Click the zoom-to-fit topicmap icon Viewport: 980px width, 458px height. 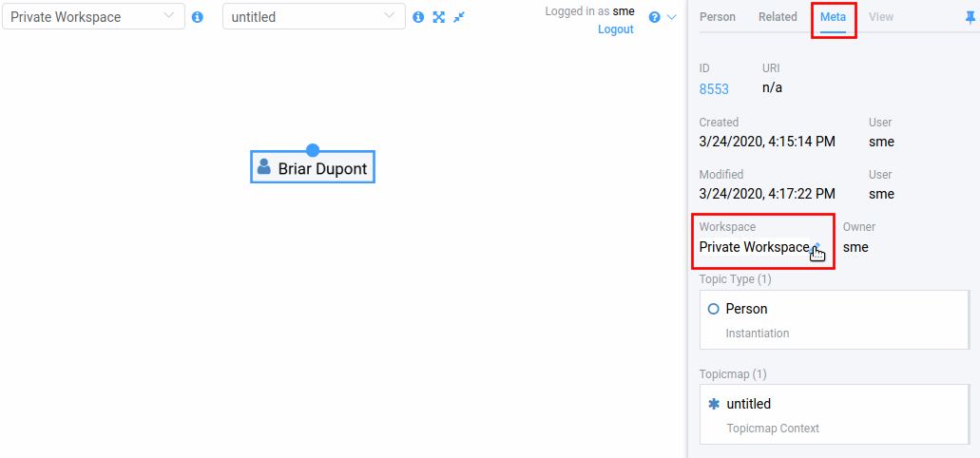439,17
